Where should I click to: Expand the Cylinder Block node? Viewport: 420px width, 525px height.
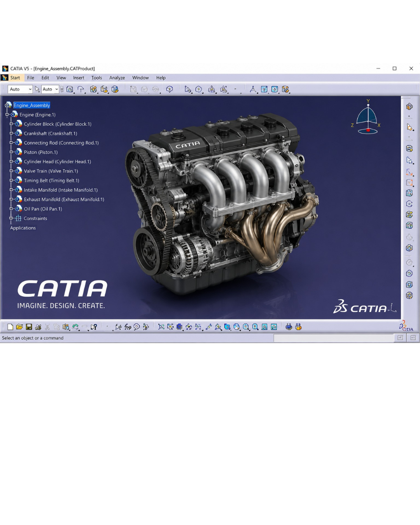pos(11,124)
